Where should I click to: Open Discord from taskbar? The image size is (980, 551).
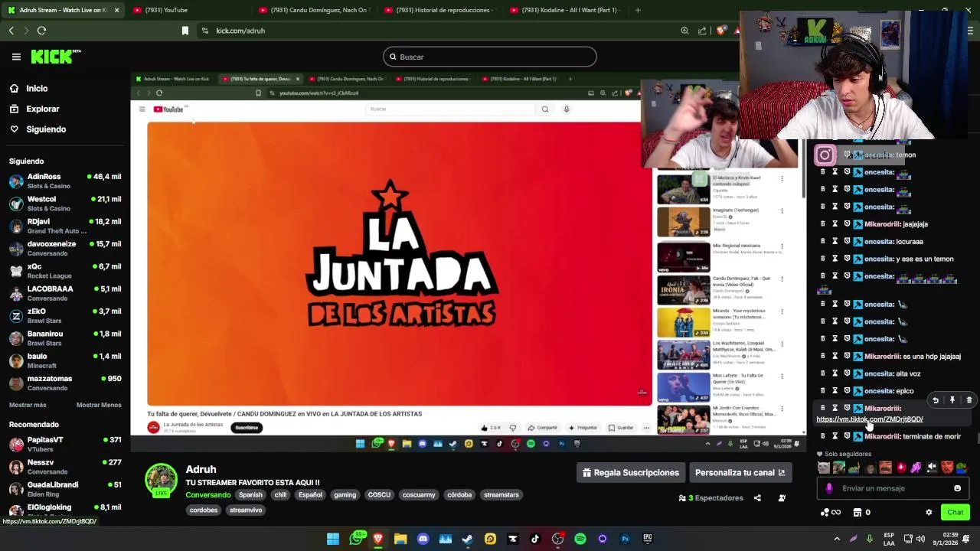tap(423, 539)
